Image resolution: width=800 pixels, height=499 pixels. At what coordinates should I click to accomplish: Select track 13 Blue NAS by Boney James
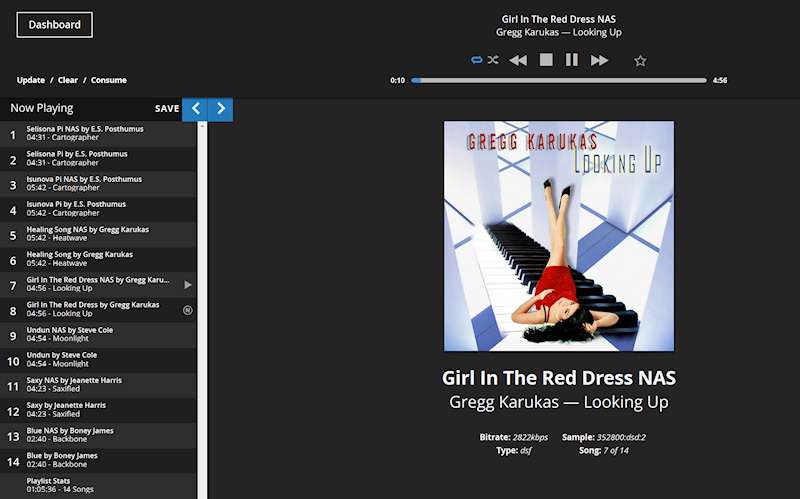pyautogui.click(x=98, y=435)
